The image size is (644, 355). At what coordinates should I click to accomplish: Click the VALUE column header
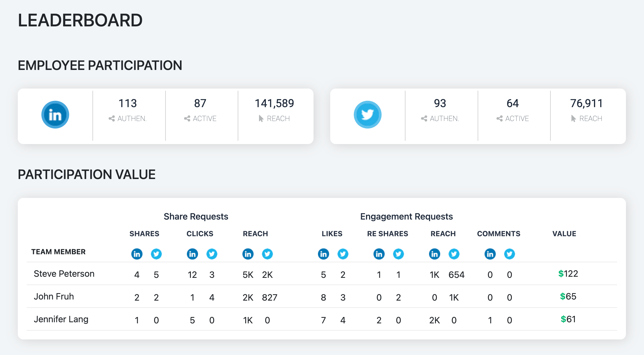click(x=564, y=234)
